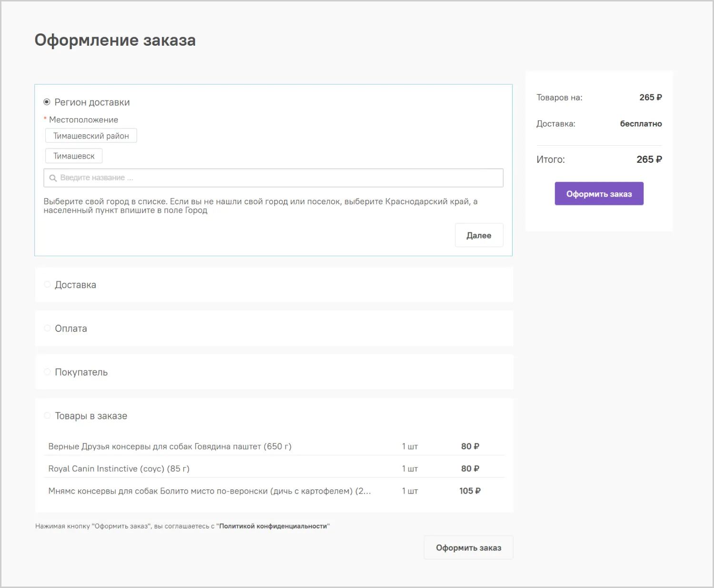Select the Покупатель section radio button

click(47, 372)
